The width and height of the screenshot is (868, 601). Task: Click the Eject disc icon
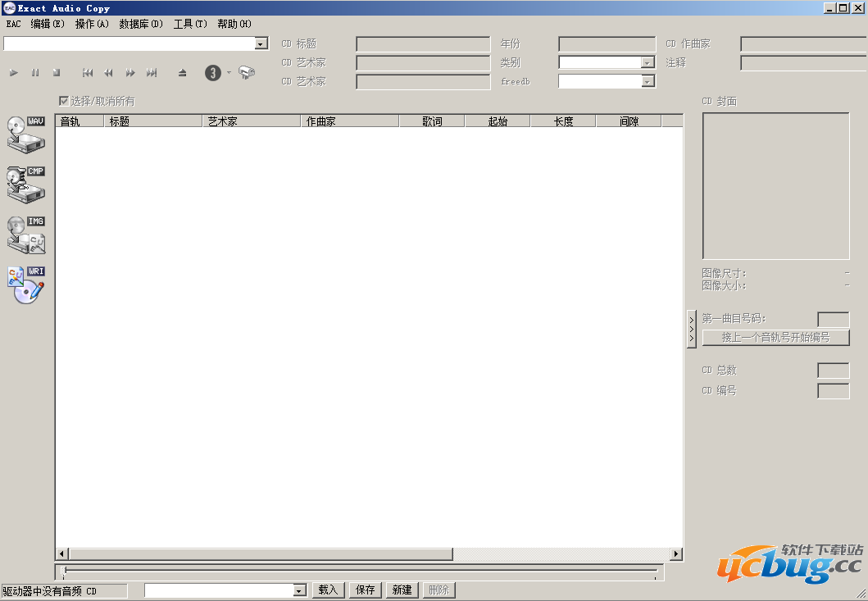tap(182, 72)
